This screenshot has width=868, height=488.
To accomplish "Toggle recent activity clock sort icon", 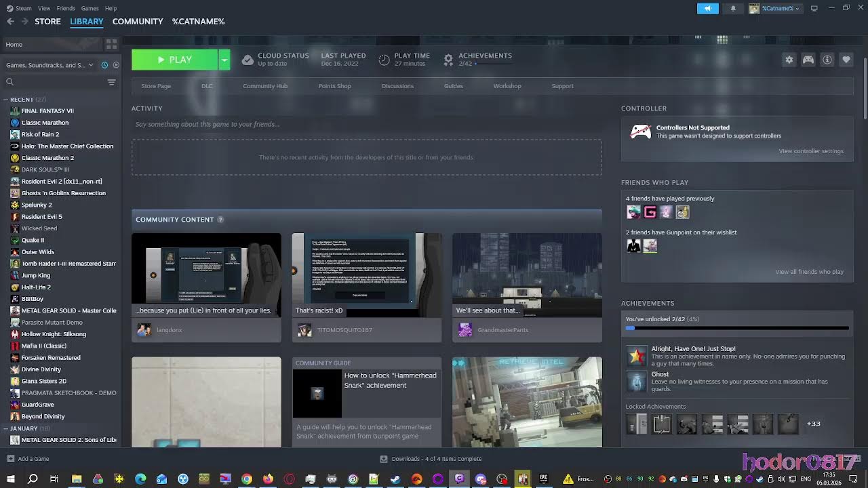I will click(x=104, y=65).
